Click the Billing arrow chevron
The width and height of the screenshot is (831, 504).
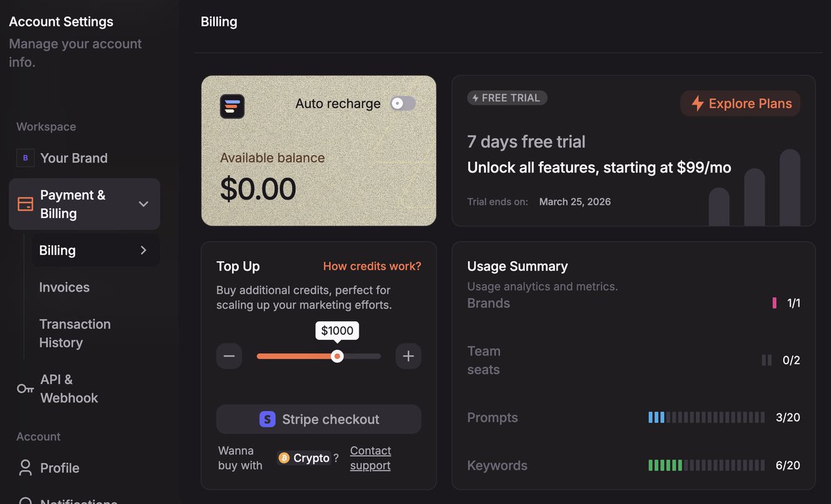point(143,251)
